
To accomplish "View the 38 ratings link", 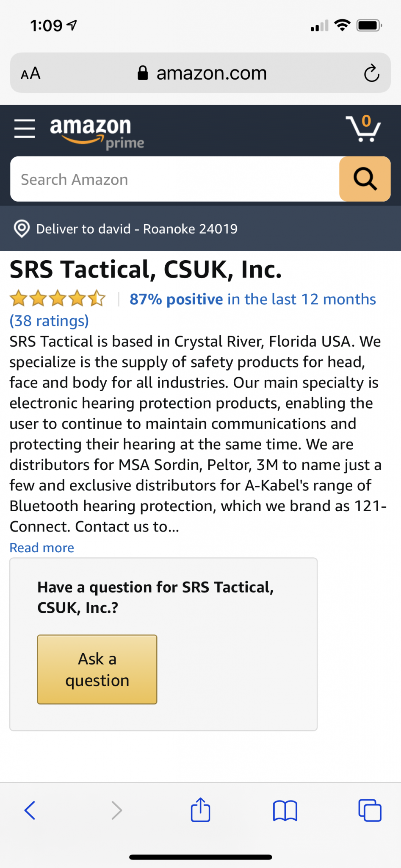I will click(49, 321).
